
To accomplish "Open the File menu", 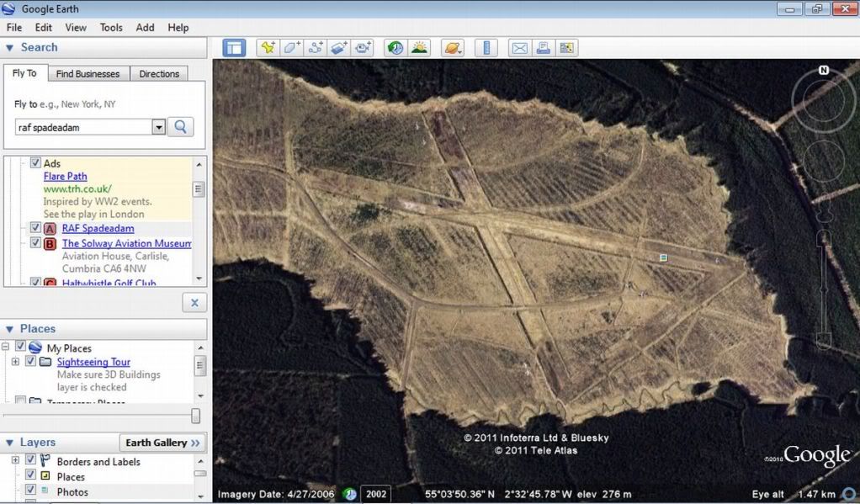I will (14, 28).
